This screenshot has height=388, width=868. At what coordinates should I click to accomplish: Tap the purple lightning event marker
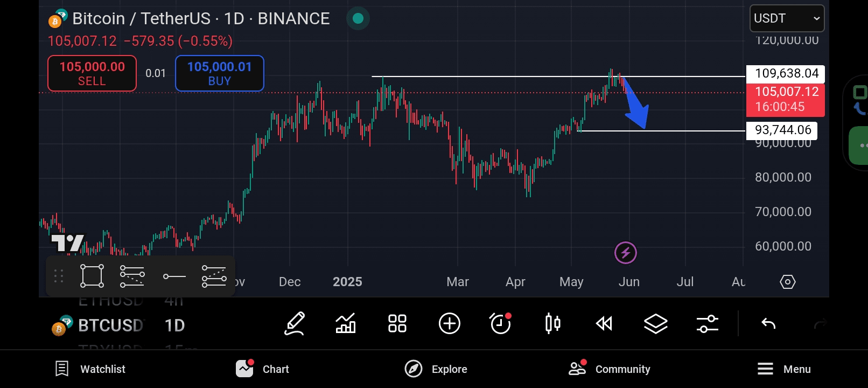(x=626, y=252)
